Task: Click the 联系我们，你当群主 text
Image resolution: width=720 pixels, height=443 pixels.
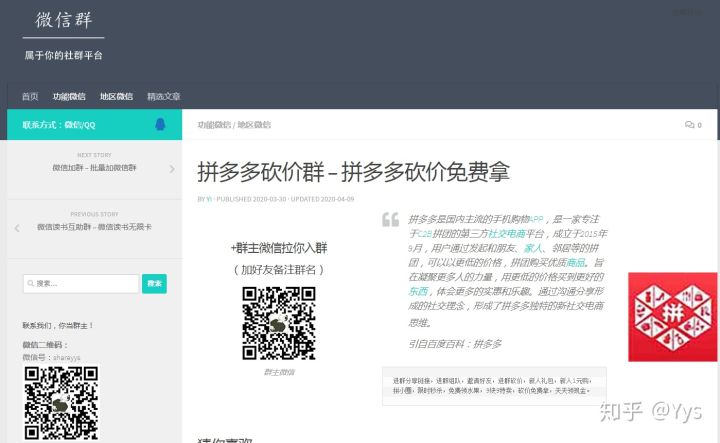Action: pos(58,325)
